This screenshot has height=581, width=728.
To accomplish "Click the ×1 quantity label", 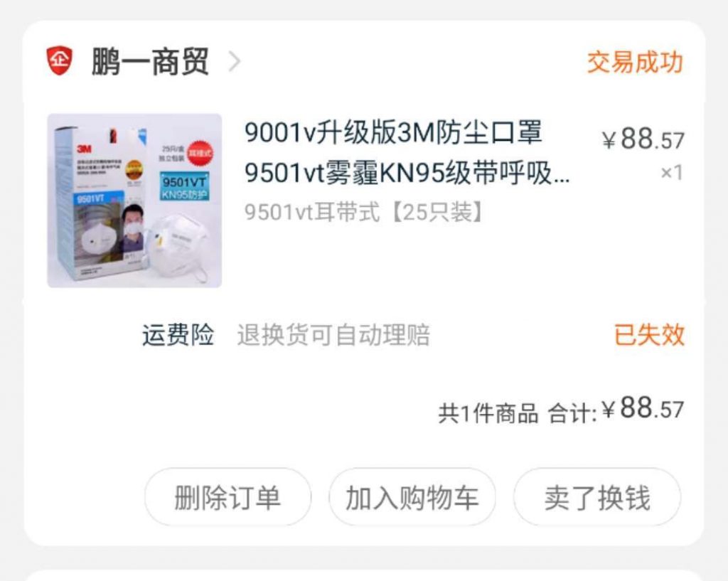I will pos(671,173).
